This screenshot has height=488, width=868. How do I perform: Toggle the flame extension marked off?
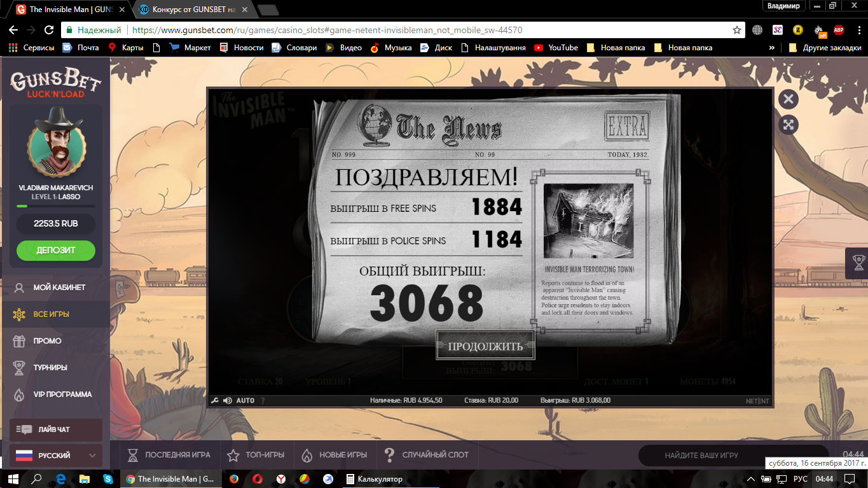click(819, 31)
